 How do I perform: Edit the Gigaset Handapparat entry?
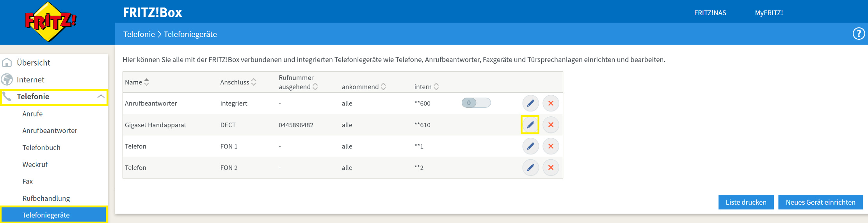click(530, 125)
